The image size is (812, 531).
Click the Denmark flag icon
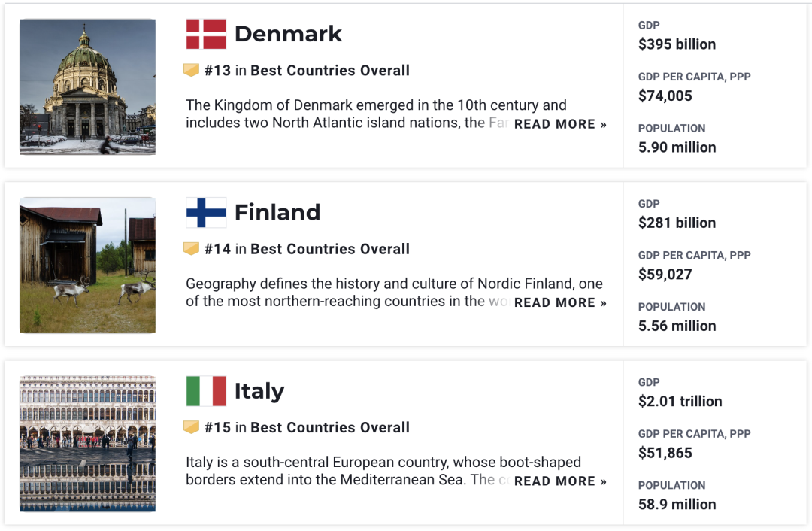(206, 35)
